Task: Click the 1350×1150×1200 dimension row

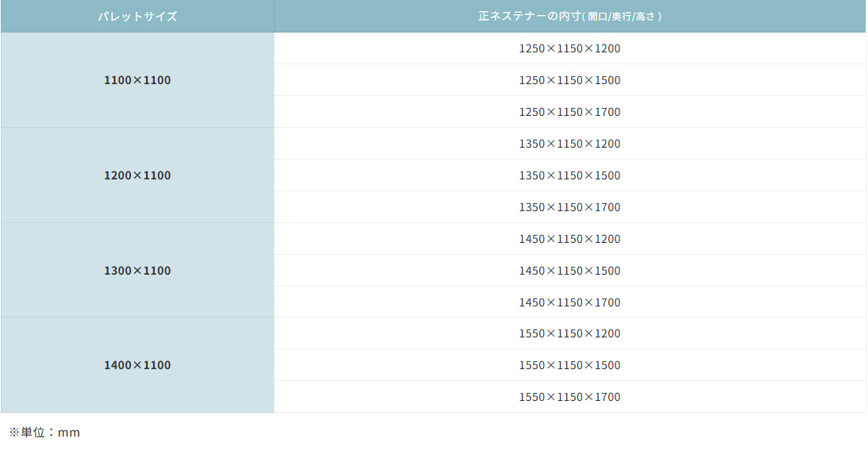Action: (569, 144)
